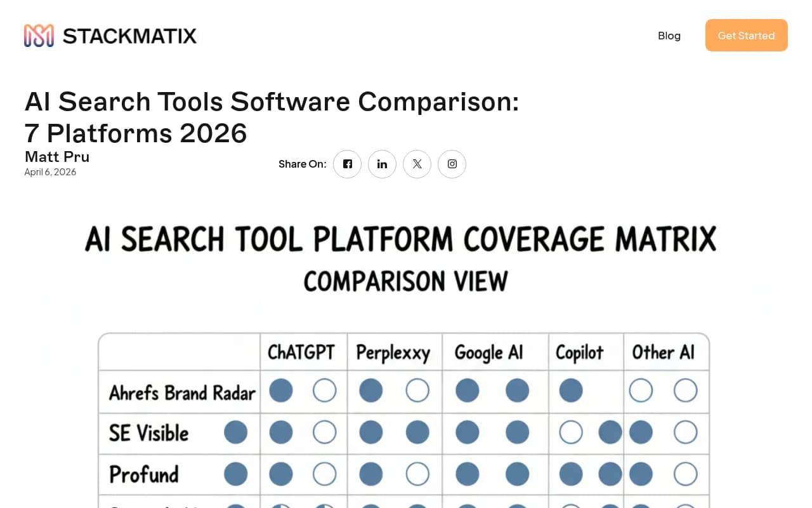Image resolution: width=812 pixels, height=508 pixels.
Task: Select the filled Perplexxy circle for Profund
Action: 370,474
